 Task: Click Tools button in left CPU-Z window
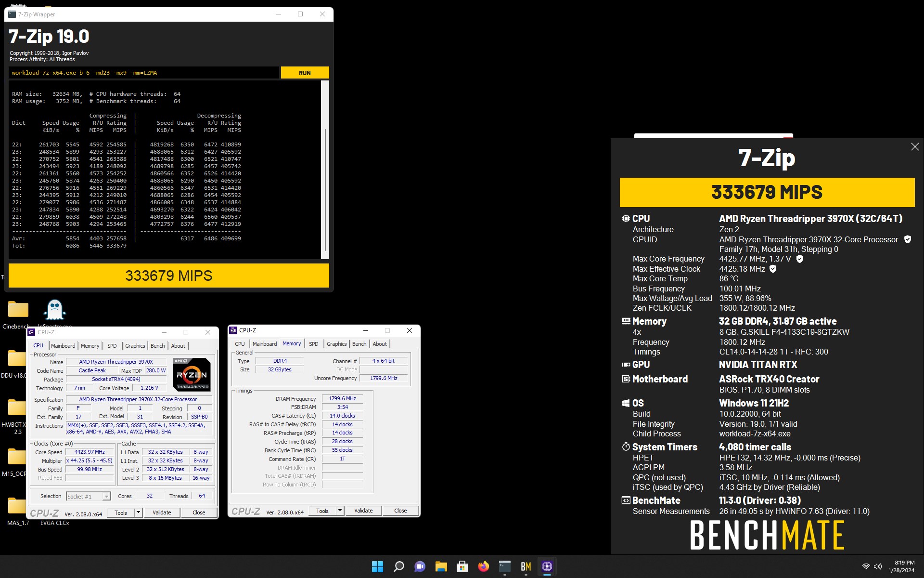point(121,512)
